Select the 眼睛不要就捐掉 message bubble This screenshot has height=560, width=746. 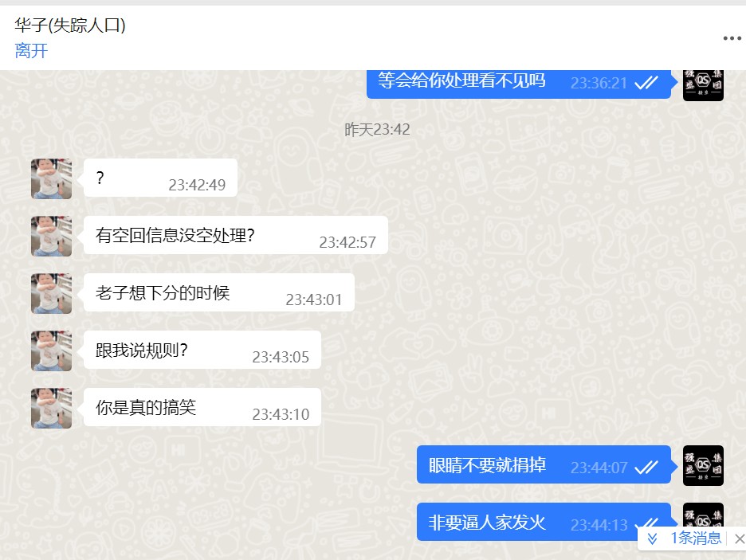pyautogui.click(x=544, y=464)
